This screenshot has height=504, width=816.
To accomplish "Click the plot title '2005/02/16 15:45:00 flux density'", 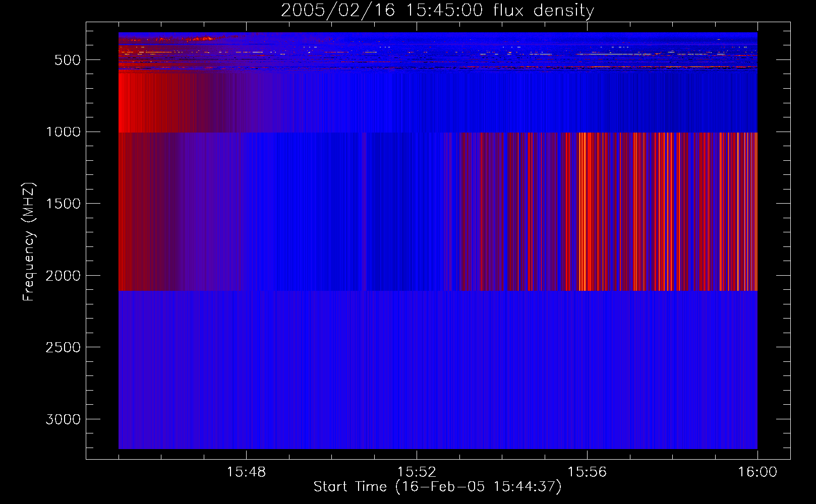I will pyautogui.click(x=437, y=11).
